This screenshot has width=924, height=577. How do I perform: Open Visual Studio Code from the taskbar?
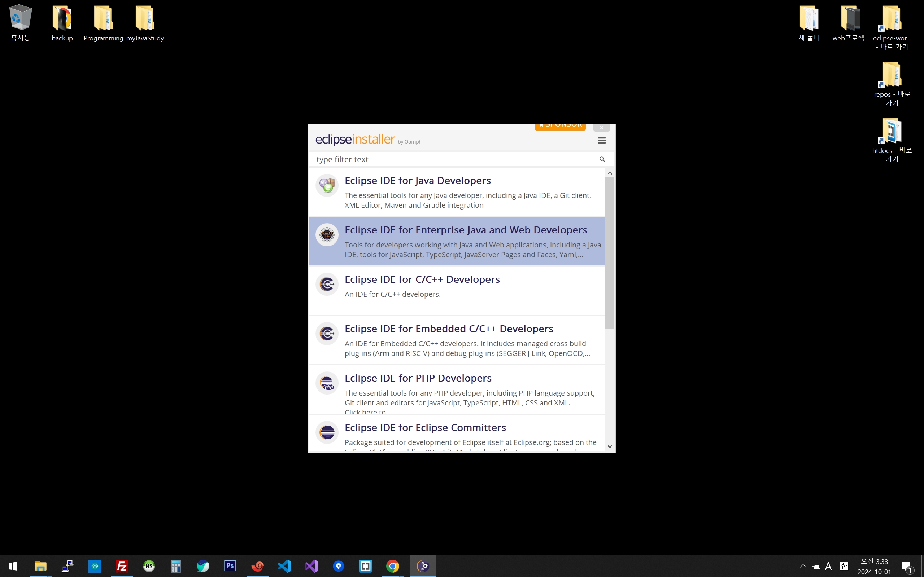[x=284, y=566]
